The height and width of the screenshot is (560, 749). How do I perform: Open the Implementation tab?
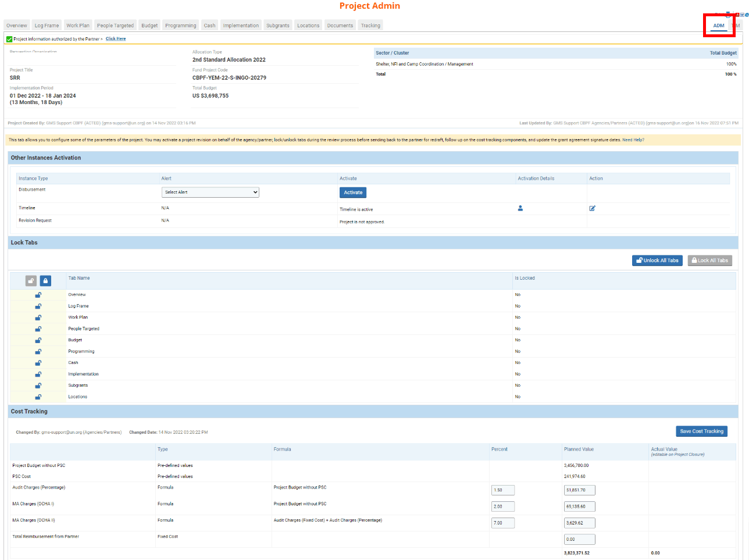[241, 26]
